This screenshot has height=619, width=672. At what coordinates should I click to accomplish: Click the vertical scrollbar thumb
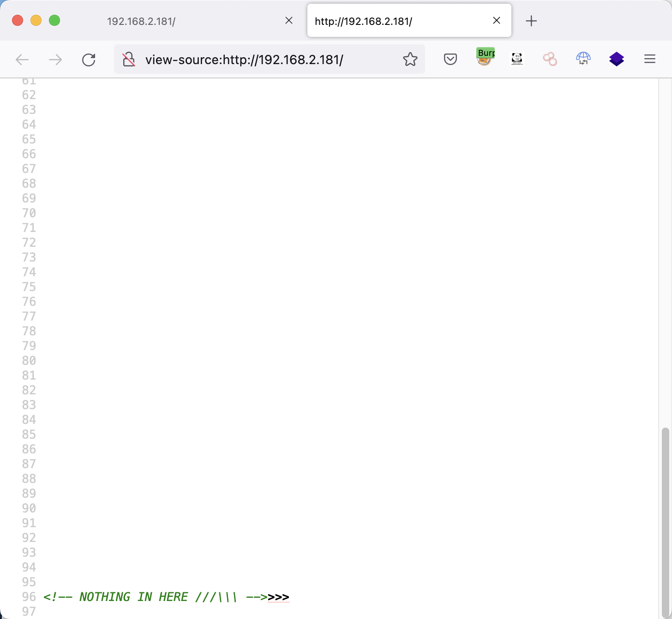point(665,521)
